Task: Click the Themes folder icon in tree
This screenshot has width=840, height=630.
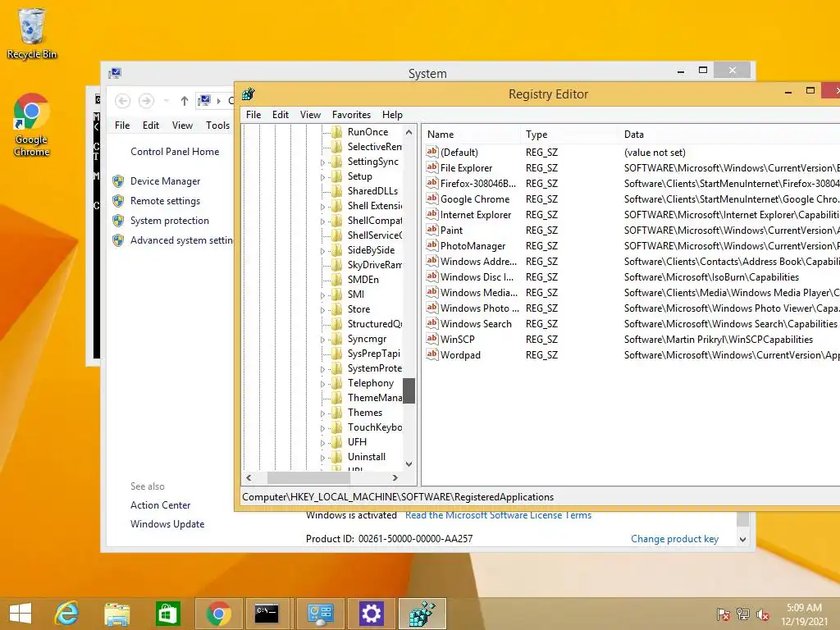Action: tap(337, 413)
